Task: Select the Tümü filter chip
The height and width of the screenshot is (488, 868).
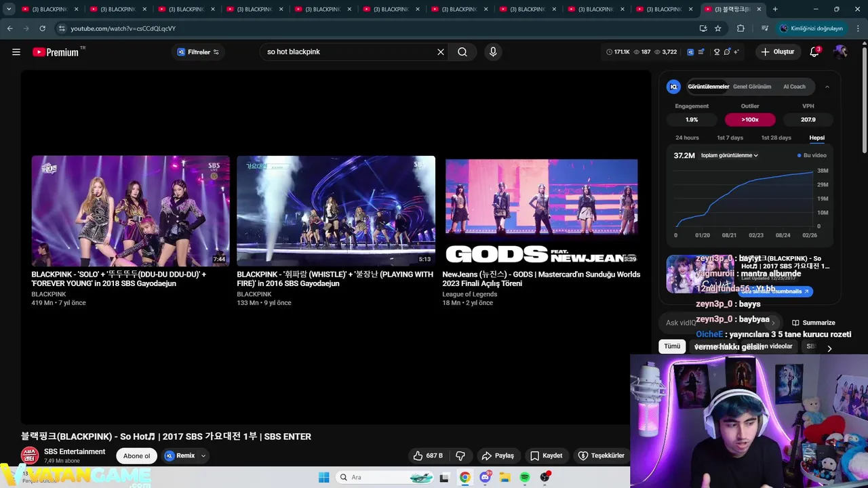Action: pos(672,346)
